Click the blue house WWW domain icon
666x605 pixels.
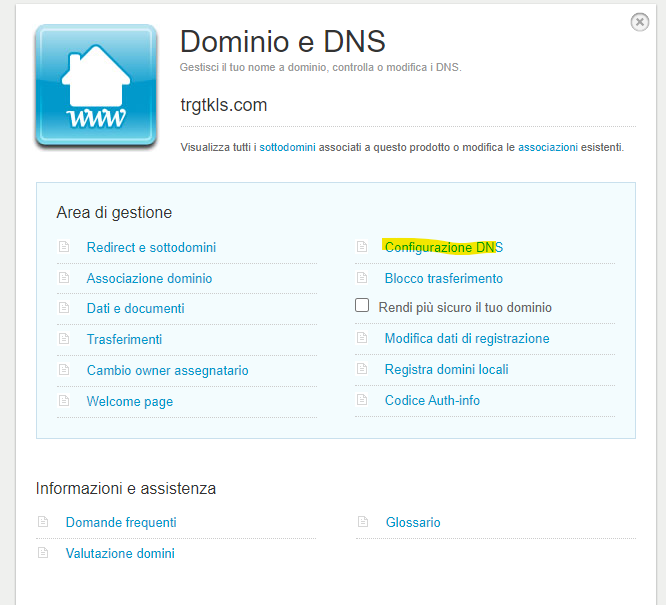[96, 87]
